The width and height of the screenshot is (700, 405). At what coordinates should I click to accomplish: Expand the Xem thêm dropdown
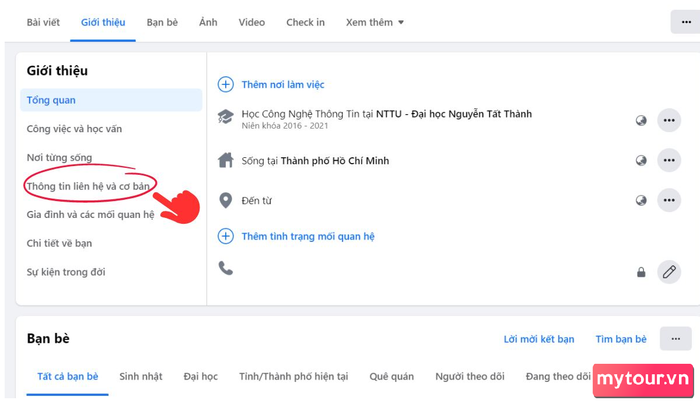tap(375, 22)
